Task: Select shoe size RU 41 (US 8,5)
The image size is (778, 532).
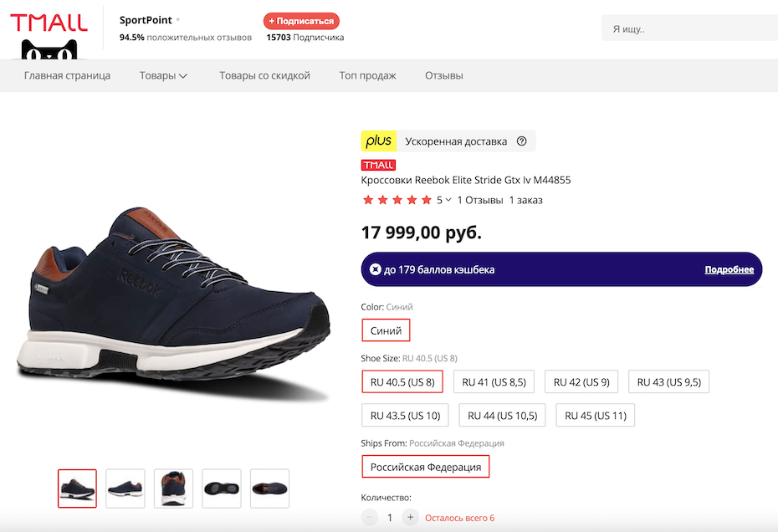Action: 494,382
